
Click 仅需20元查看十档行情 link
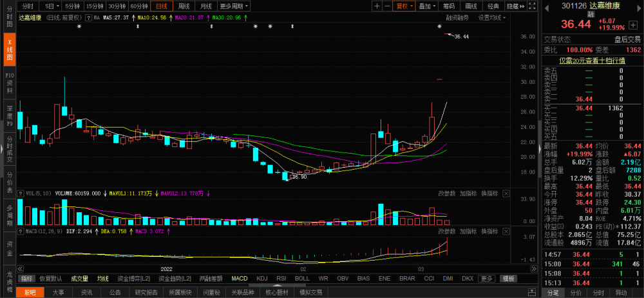pos(592,61)
